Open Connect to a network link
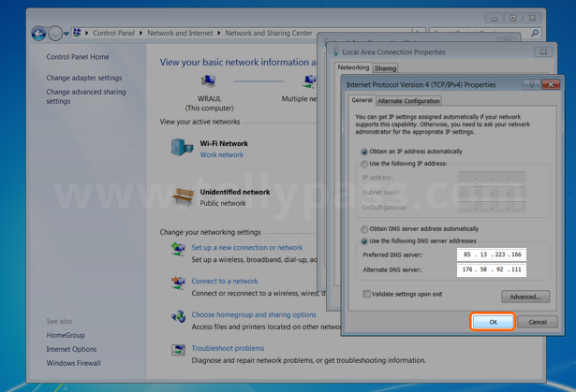The image size is (576, 392). coord(225,282)
